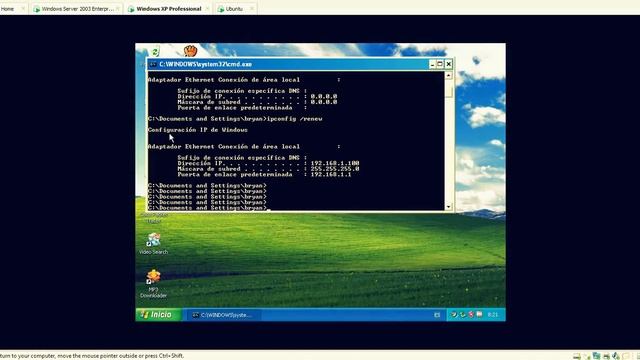Select the baseball glove desktop icon
This screenshot has width=640, height=360.
tap(190, 51)
